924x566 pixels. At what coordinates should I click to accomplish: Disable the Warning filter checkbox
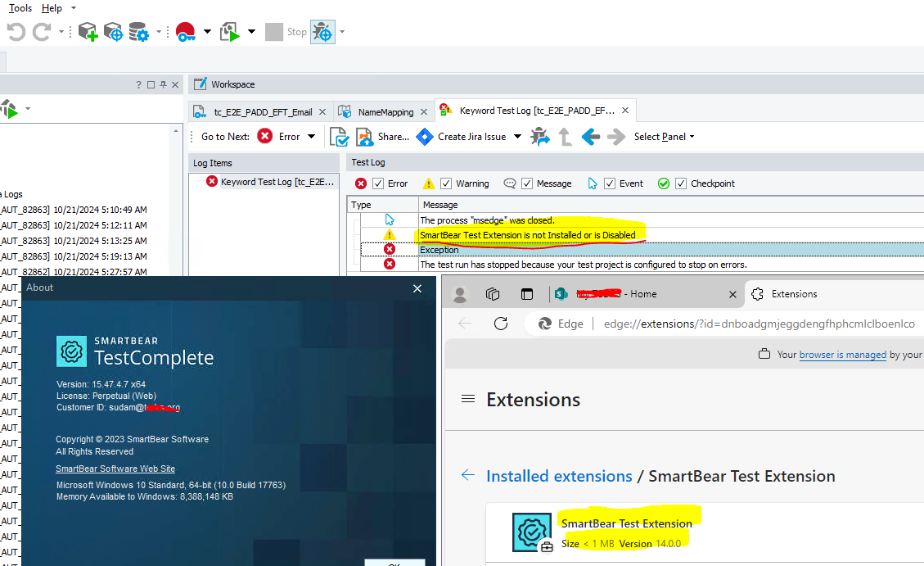446,183
